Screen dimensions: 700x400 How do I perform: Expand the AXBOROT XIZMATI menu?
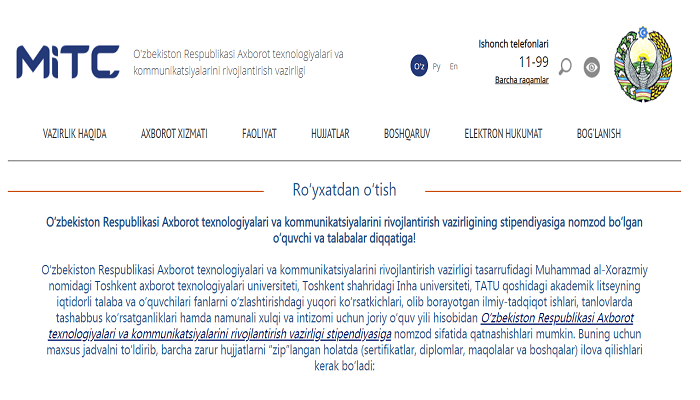[x=174, y=133]
